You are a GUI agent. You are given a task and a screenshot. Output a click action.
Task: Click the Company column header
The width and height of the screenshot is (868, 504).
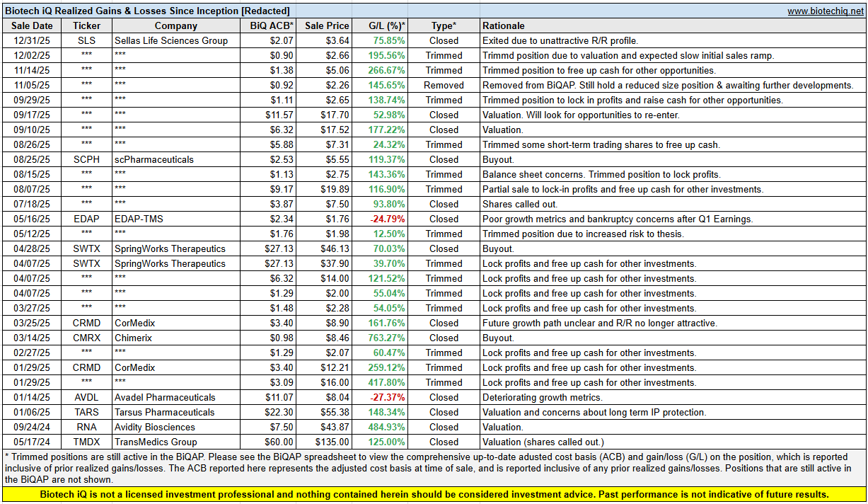[x=176, y=25]
